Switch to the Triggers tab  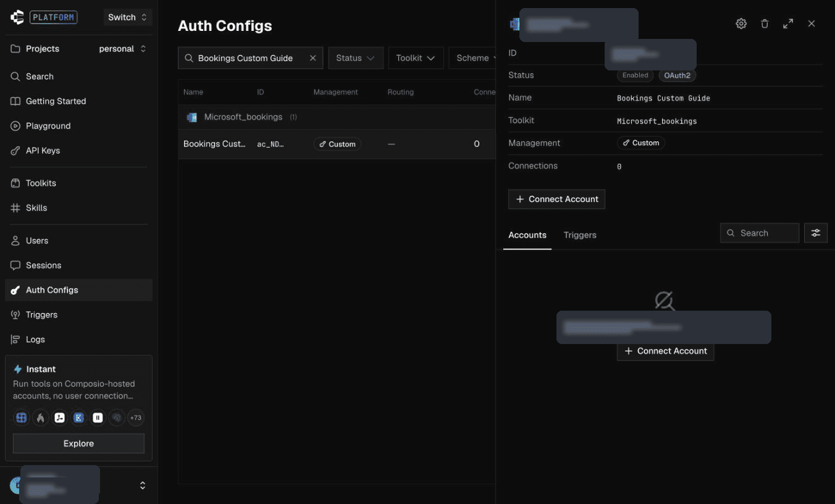pyautogui.click(x=580, y=235)
